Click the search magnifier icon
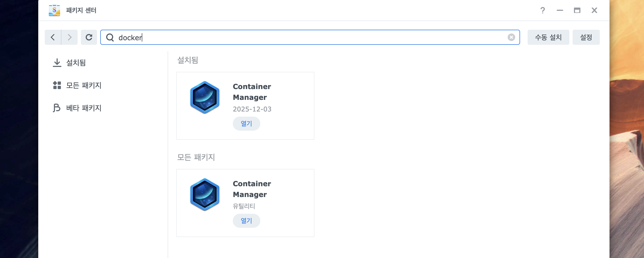Screen dimensions: 644x258 110,38
